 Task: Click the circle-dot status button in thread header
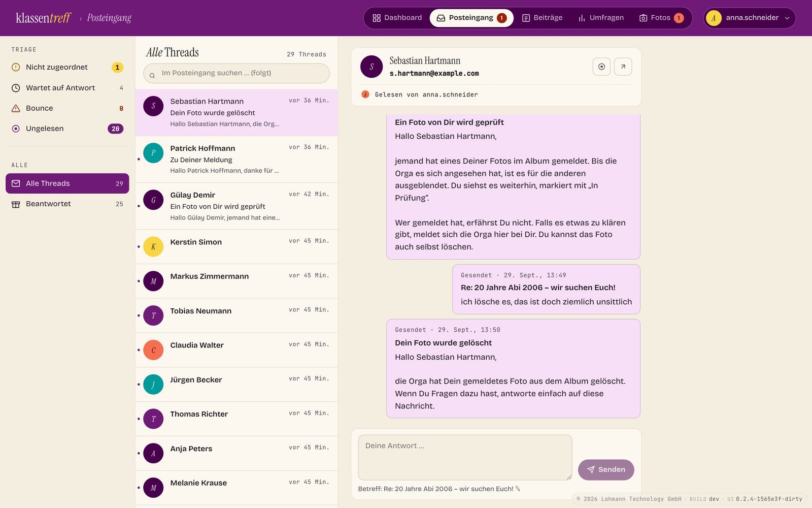coord(601,67)
